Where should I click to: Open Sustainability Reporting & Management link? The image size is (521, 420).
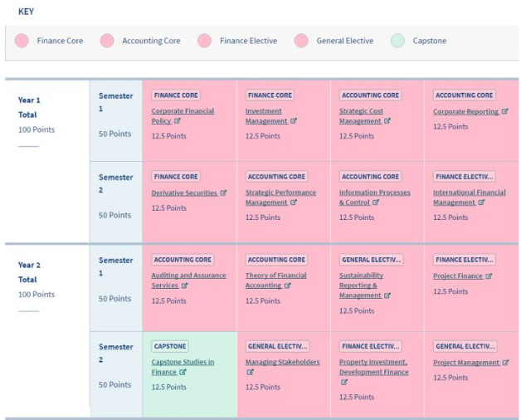361,286
